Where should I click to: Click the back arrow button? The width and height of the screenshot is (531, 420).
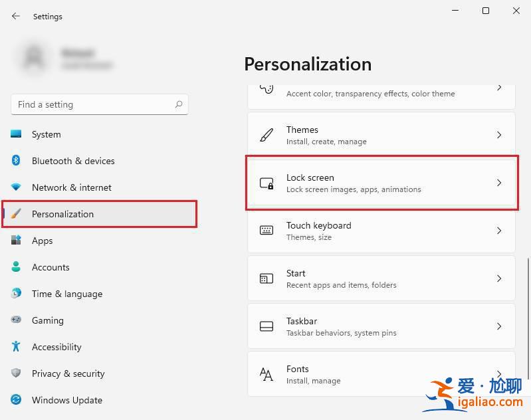[x=16, y=16]
